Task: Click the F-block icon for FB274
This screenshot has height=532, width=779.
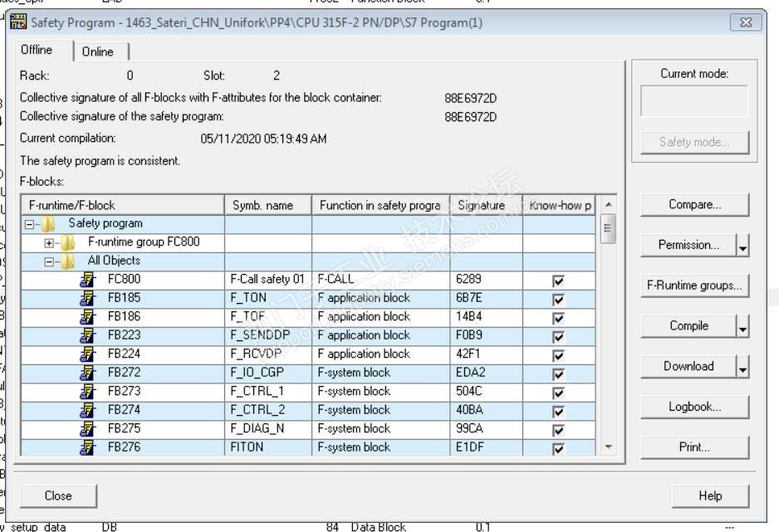Action: click(87, 410)
